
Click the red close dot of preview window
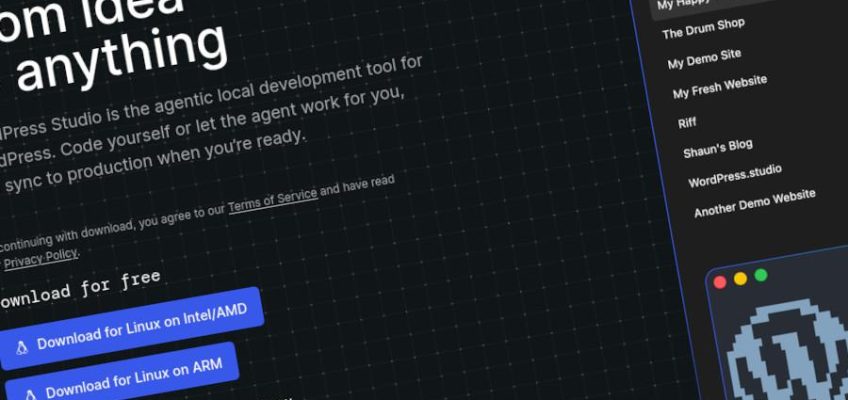[720, 282]
